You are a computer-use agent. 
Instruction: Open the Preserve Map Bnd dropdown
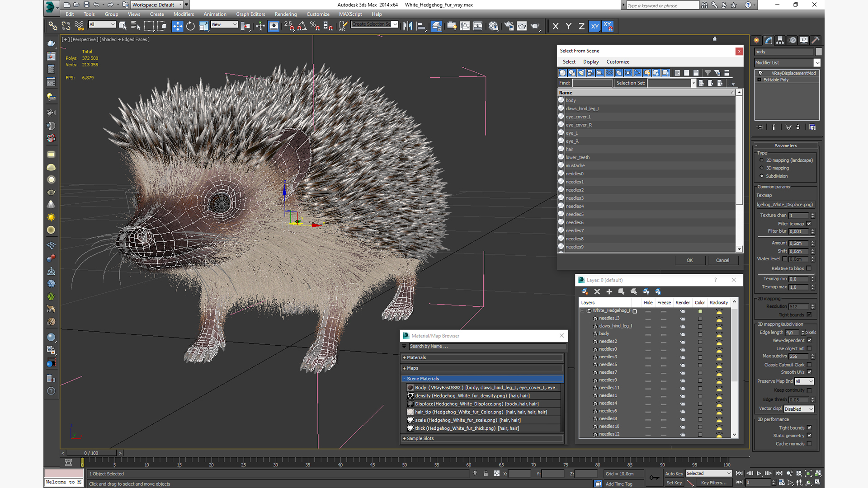(804, 381)
